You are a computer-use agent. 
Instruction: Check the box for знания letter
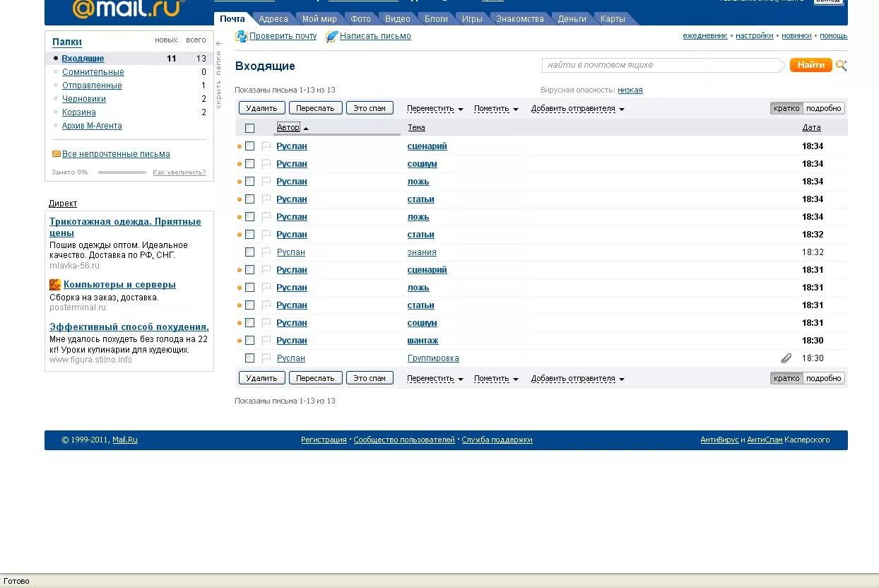[249, 252]
